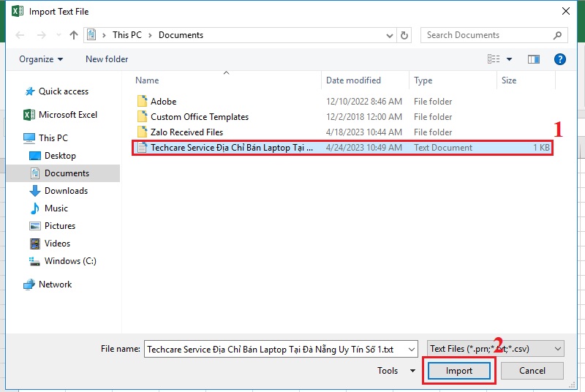585x392 pixels.
Task: Open Microsoft Excel in navigation pane
Action: pos(67,115)
